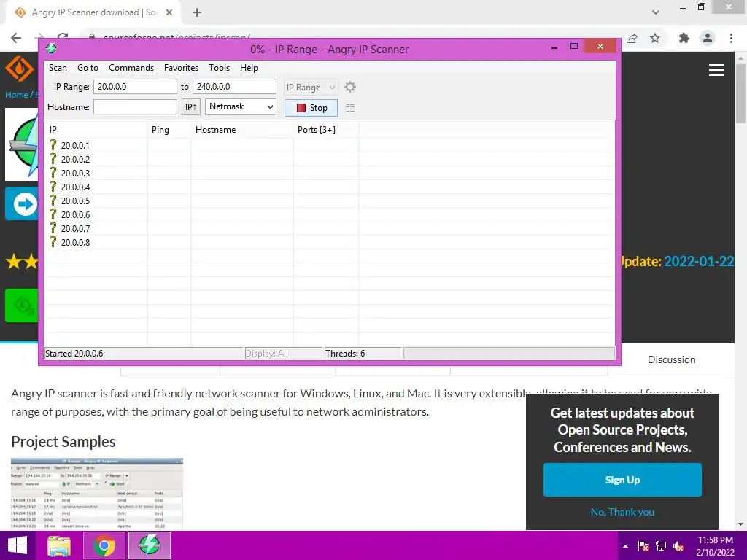Open the Windows Start button
The height and width of the screenshot is (560, 747).
point(18,545)
